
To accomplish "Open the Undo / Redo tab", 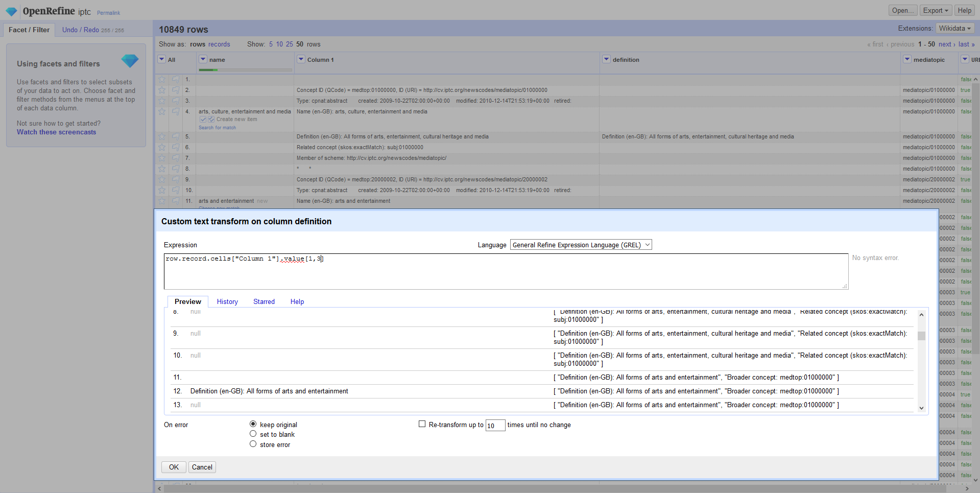I will click(x=93, y=30).
